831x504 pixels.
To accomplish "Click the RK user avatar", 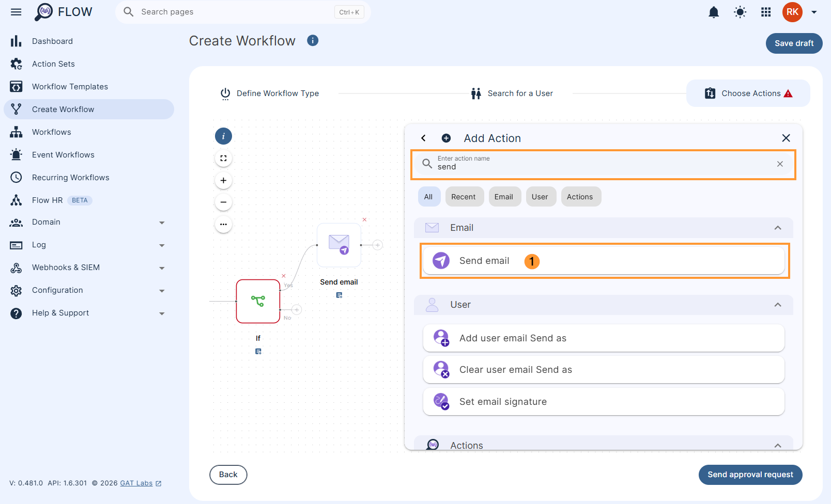I will [792, 12].
